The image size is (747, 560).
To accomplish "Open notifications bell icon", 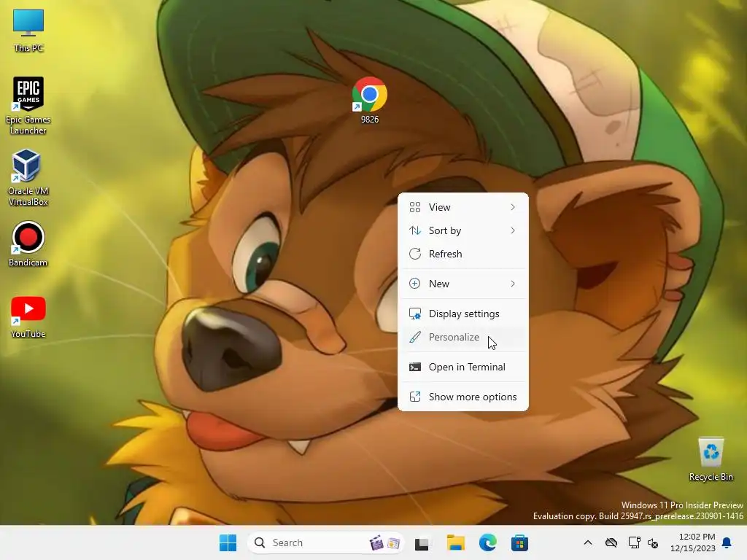I will pos(727,542).
